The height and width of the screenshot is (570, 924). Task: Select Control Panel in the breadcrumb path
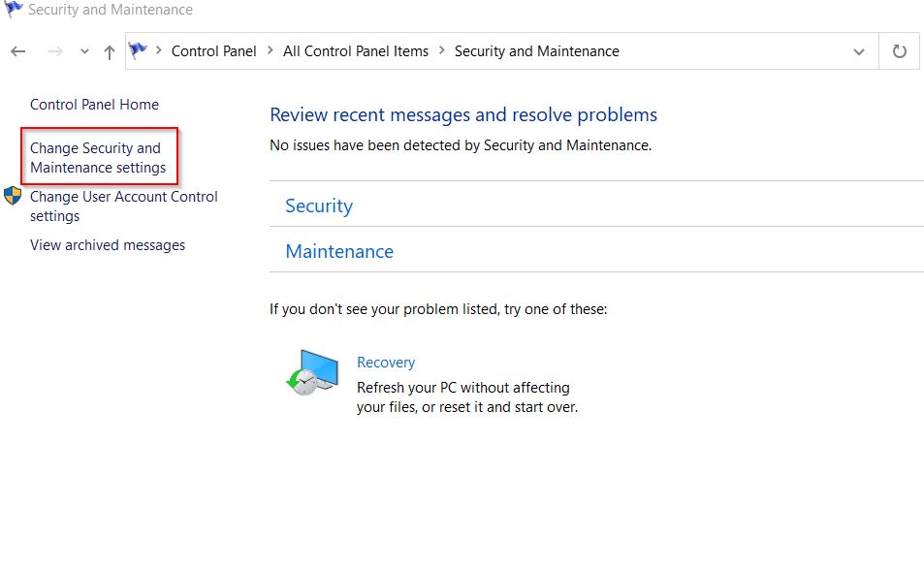coord(214,51)
